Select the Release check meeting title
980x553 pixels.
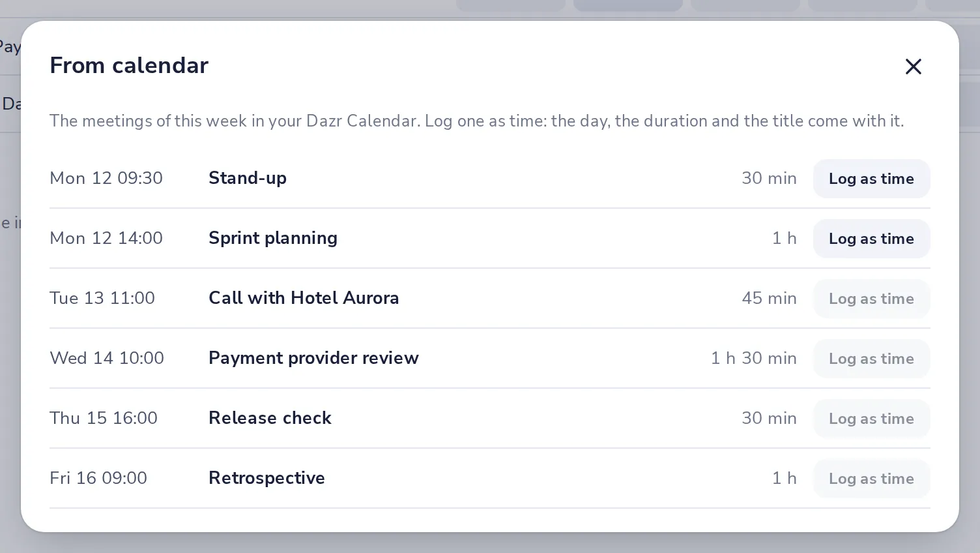[270, 418]
